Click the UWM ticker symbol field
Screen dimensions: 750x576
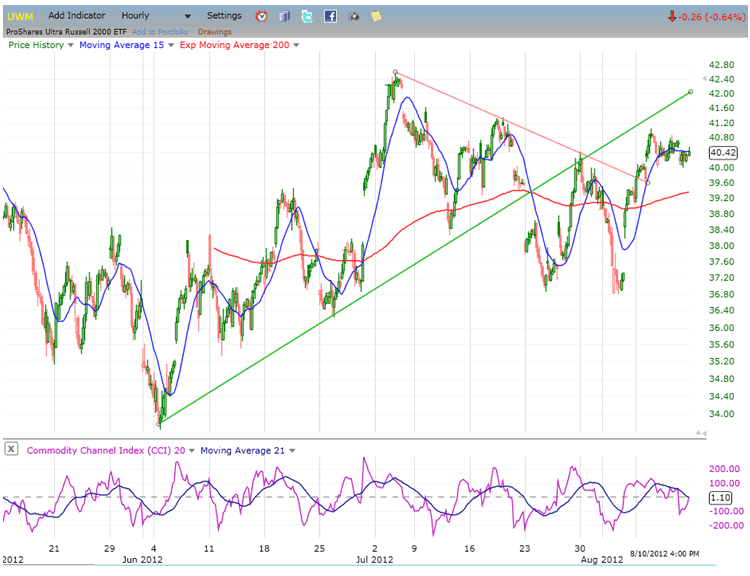pyautogui.click(x=20, y=16)
